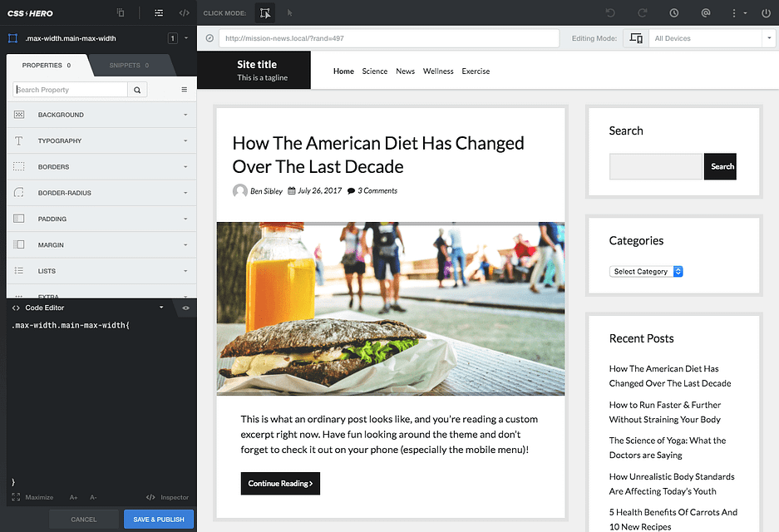This screenshot has width=779, height=532.
Task: Click the redo arrow icon
Action: tap(643, 13)
